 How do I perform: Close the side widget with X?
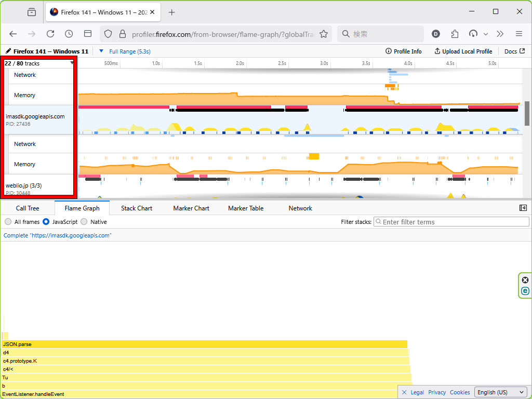[x=525, y=280]
